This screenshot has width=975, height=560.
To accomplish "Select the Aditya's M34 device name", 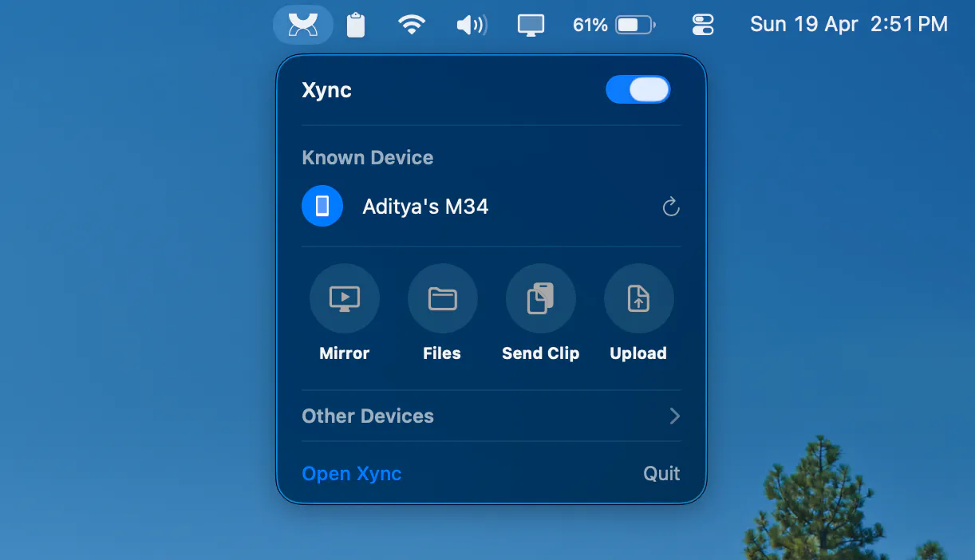I will point(425,207).
